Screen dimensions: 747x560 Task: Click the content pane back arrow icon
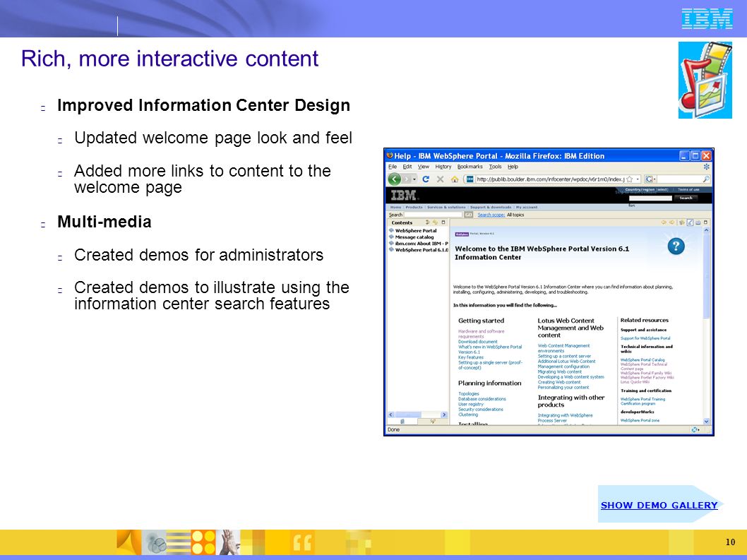pos(664,222)
